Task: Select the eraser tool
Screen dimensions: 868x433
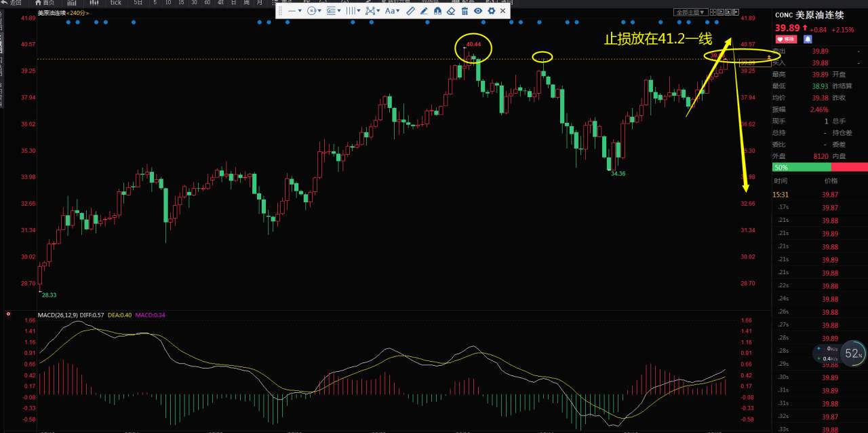Action: [x=451, y=11]
